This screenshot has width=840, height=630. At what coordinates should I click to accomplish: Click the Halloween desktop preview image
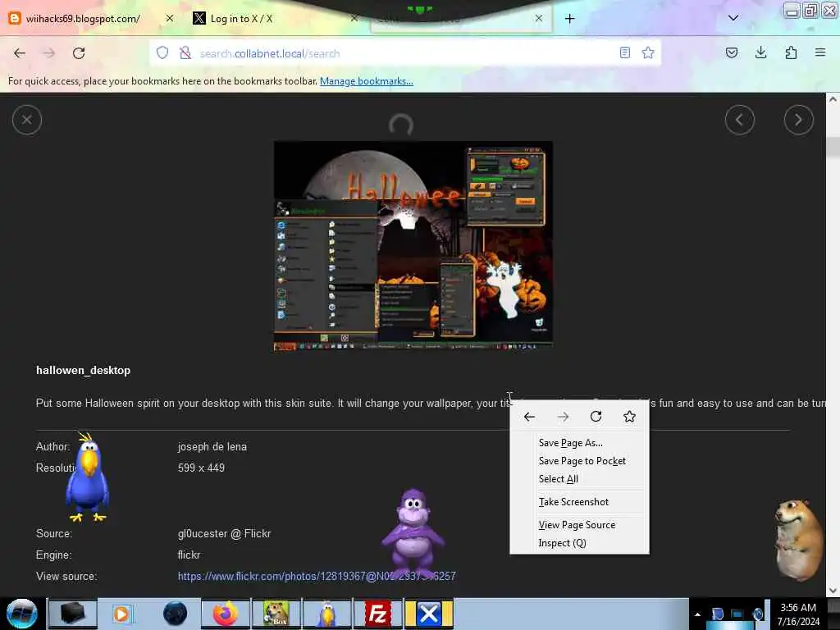413,246
